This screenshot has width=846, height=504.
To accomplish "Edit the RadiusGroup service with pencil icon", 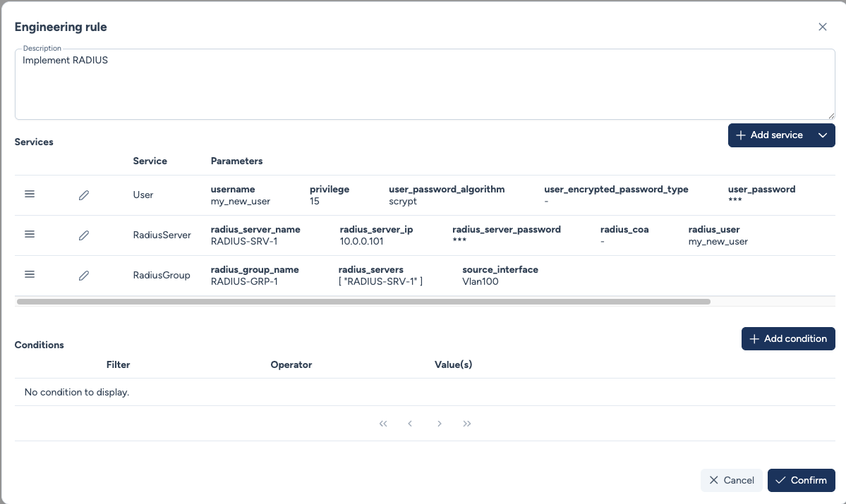I will tap(84, 276).
